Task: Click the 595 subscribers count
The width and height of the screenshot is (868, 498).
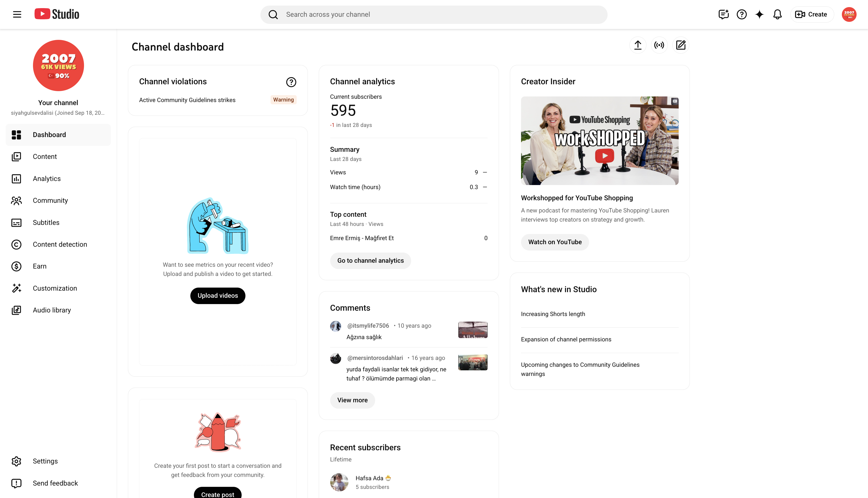Action: 343,110
